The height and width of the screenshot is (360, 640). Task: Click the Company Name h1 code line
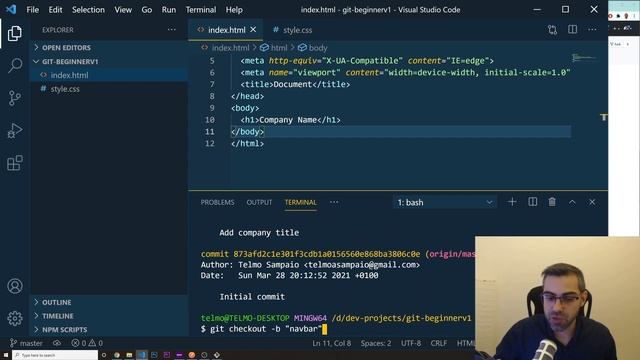[290, 120]
